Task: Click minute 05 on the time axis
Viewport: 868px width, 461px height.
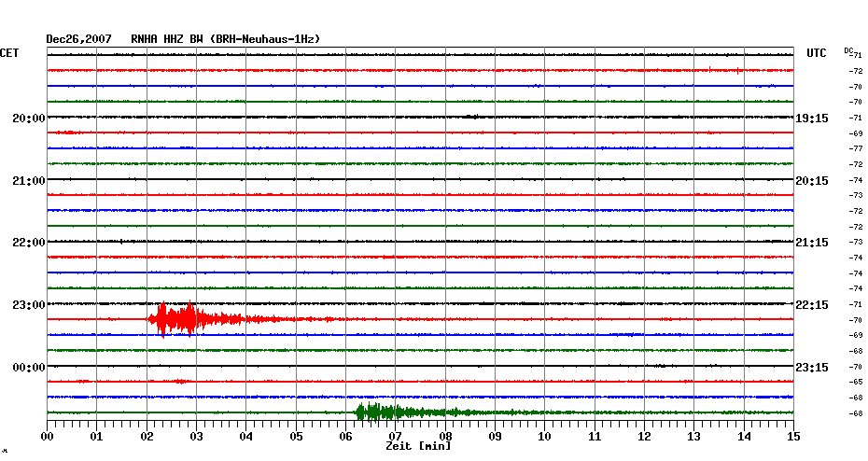Action: point(296,436)
